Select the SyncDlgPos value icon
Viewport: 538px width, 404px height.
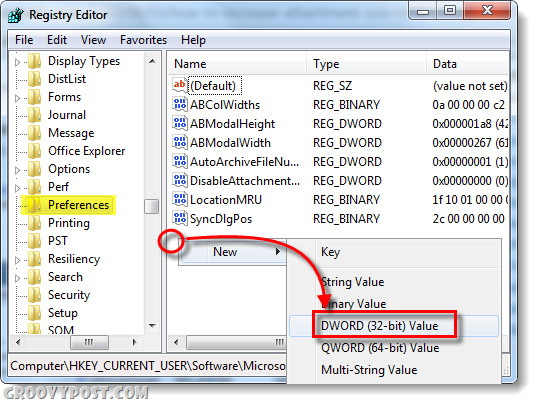tap(180, 218)
